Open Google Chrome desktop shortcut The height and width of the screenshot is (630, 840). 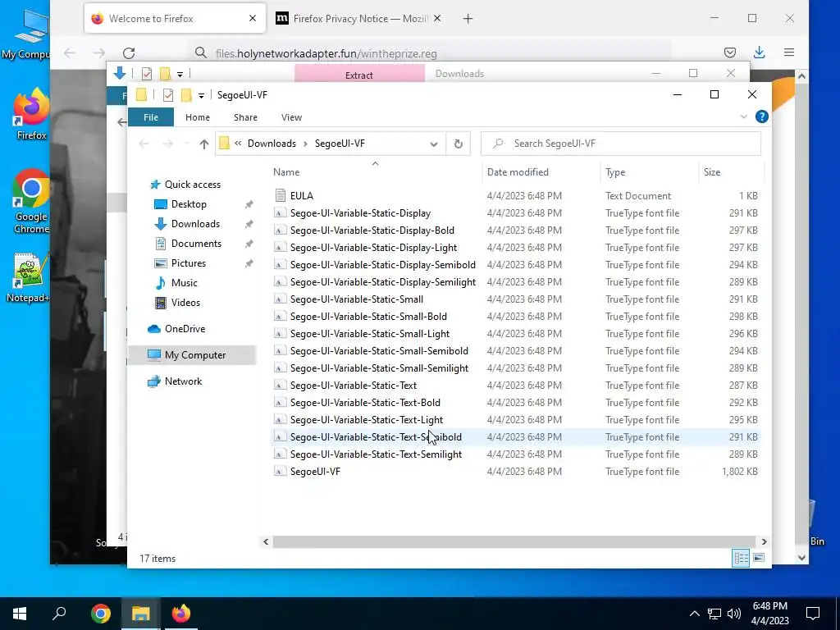click(31, 201)
